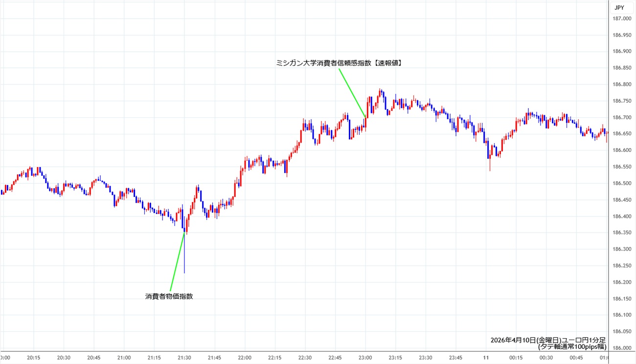636x364 pixels.
Task: Select the 21:30 time axis label
Action: (x=184, y=358)
